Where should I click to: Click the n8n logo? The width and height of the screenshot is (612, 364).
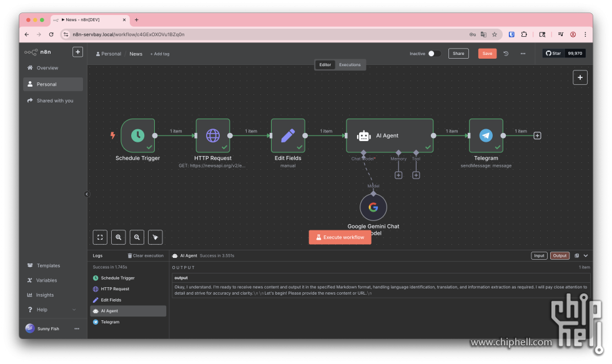click(38, 52)
